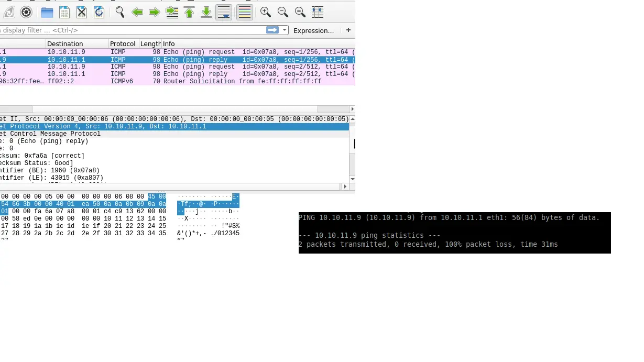
Task: Apply the display filter arrow button
Action: coord(272,30)
